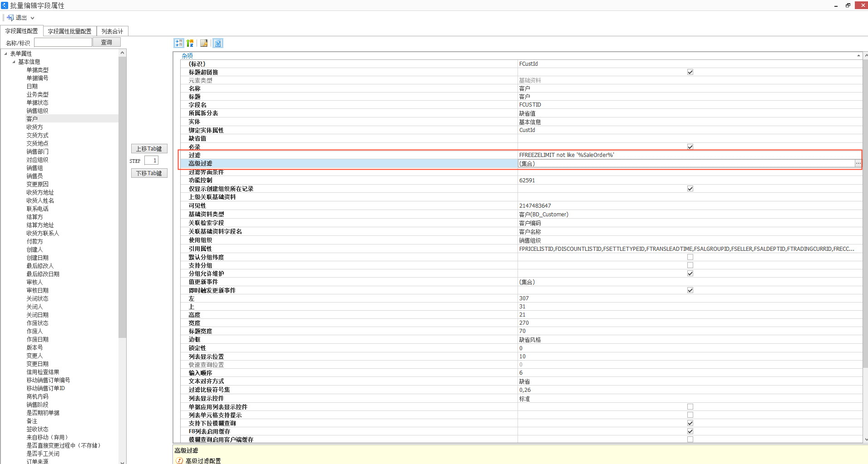This screenshot has height=464, width=868.
Task: Click the app icon in title bar
Action: 5,5
